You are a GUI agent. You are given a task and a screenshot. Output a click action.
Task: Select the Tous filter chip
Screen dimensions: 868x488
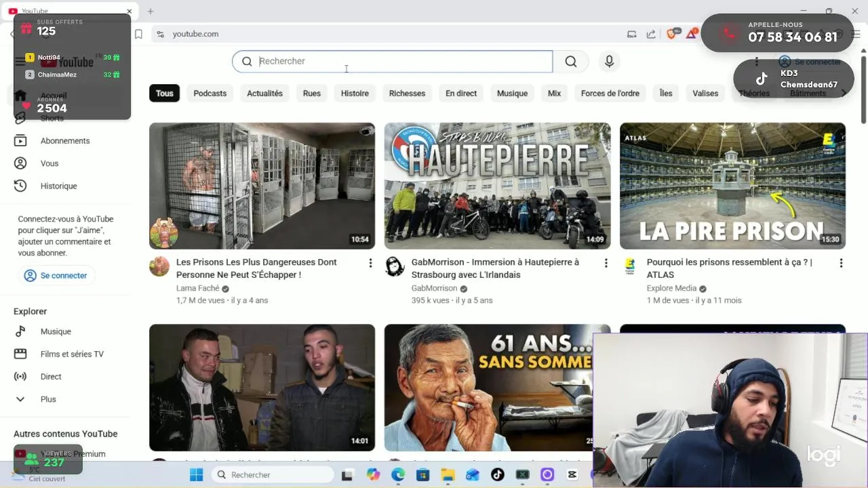tap(165, 94)
